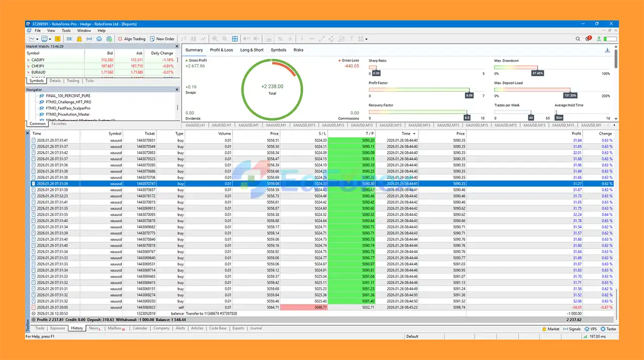Click the notifications icon with red badge
The height and width of the screenshot is (360, 644).
pos(589,39)
